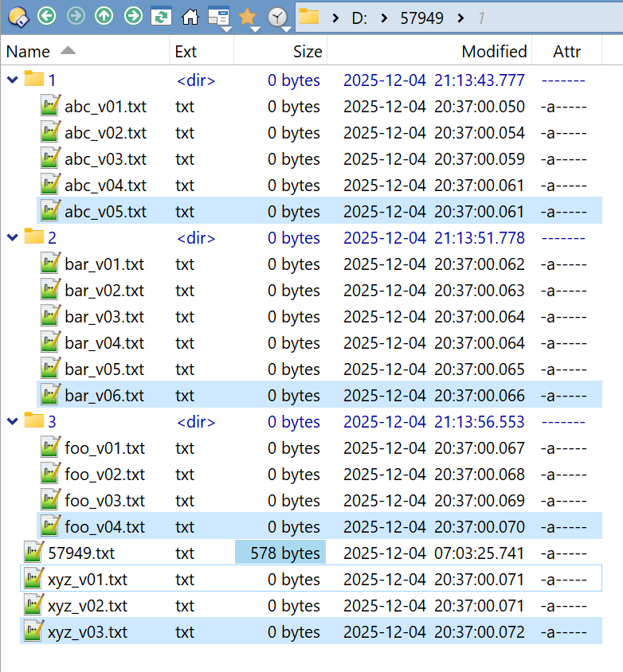
Task: Open the Favorites star menu
Action: pos(248,17)
